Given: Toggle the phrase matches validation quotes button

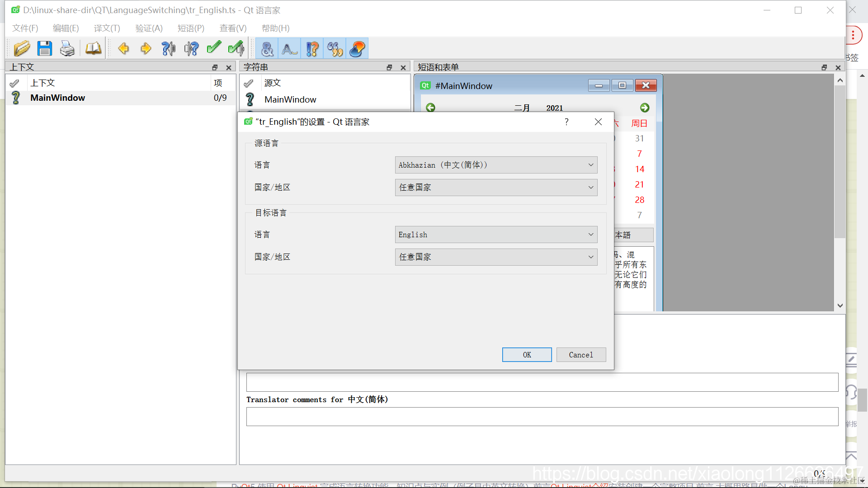Looking at the screenshot, I should point(335,48).
